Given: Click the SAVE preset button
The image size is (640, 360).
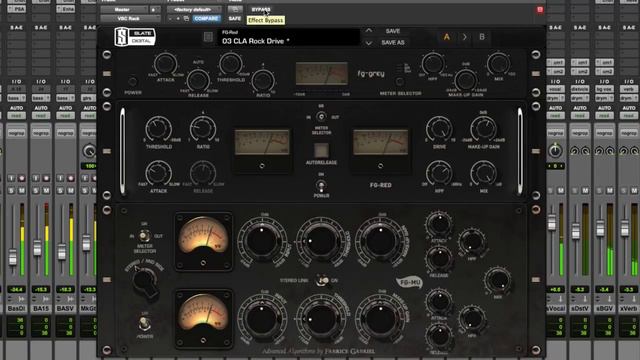Looking at the screenshot, I should [x=393, y=31].
